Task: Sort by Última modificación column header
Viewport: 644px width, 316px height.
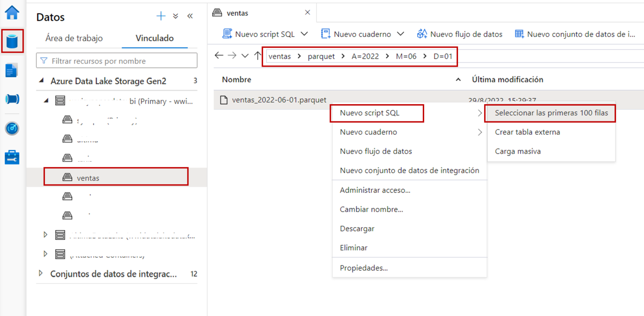Action: pos(507,80)
